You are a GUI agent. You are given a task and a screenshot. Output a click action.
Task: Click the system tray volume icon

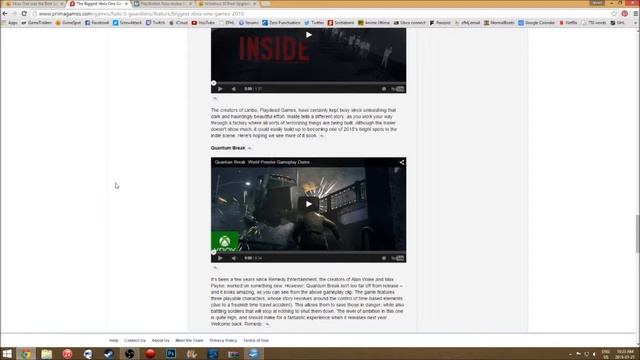(594, 354)
